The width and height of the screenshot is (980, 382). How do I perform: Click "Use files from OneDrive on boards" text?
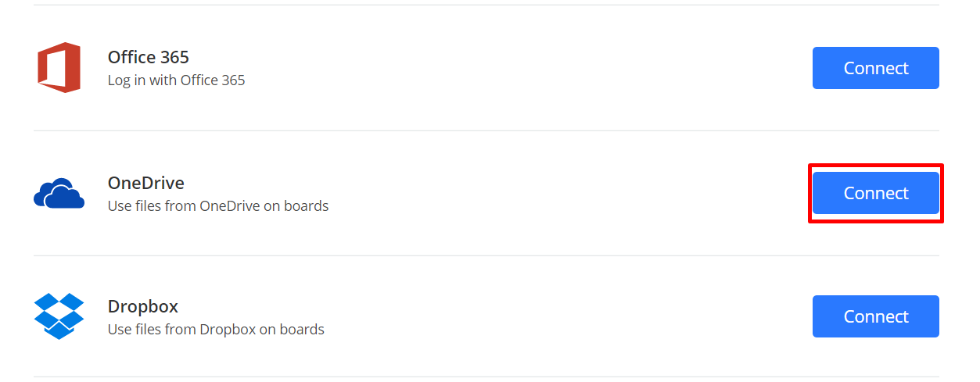pos(217,206)
